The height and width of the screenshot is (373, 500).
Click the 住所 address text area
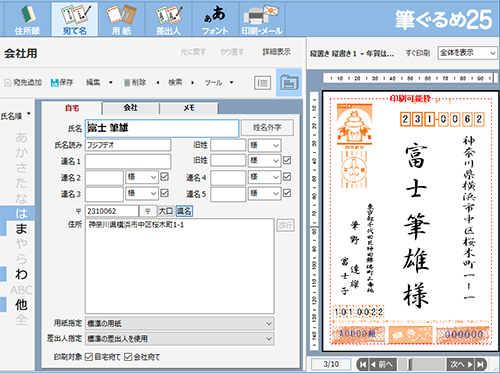[180, 266]
